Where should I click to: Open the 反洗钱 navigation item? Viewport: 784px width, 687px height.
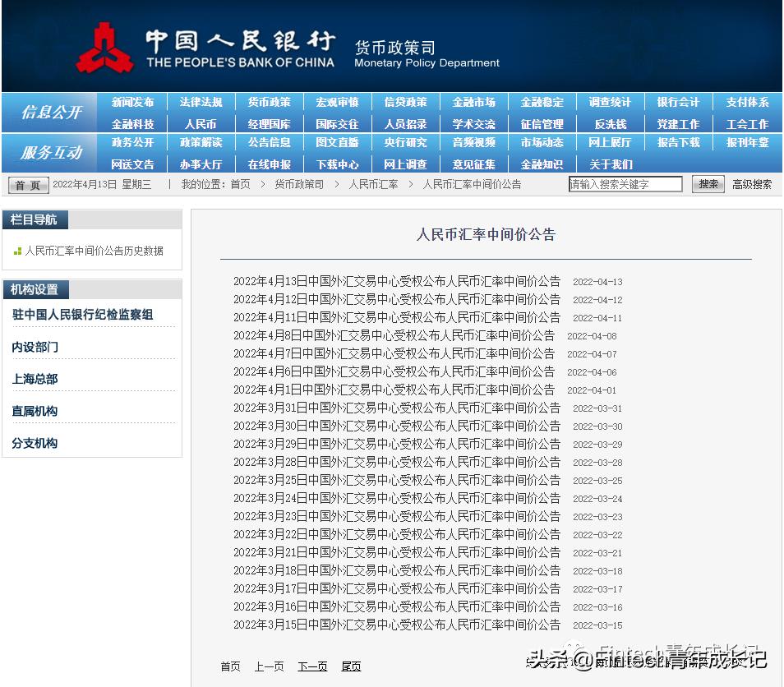click(611, 122)
